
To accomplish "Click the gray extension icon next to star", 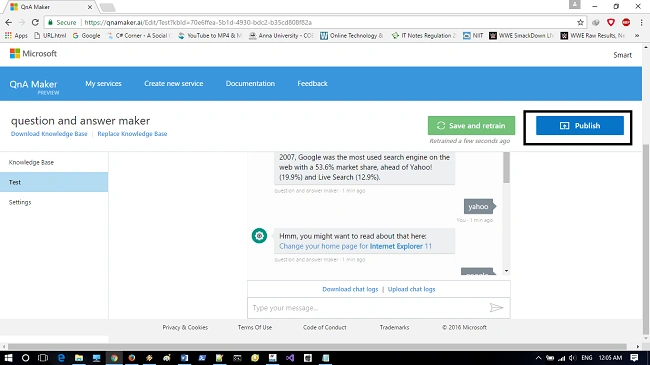I will click(x=596, y=22).
